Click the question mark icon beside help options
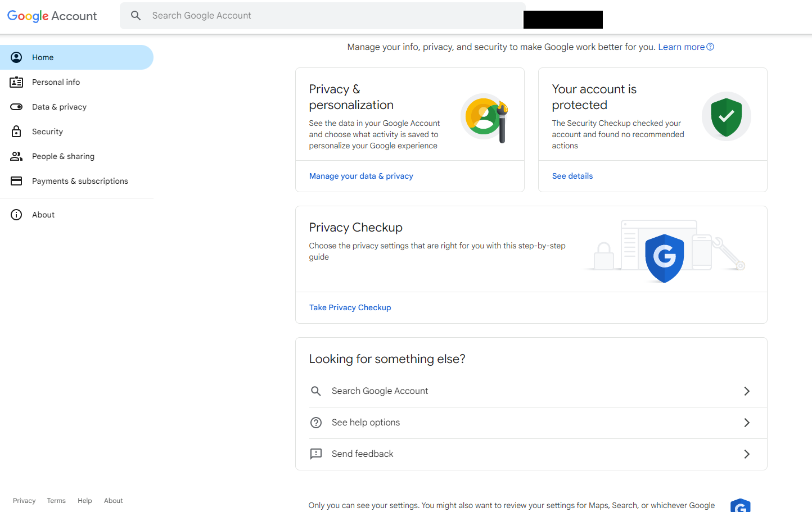Image resolution: width=812 pixels, height=512 pixels. tap(316, 423)
